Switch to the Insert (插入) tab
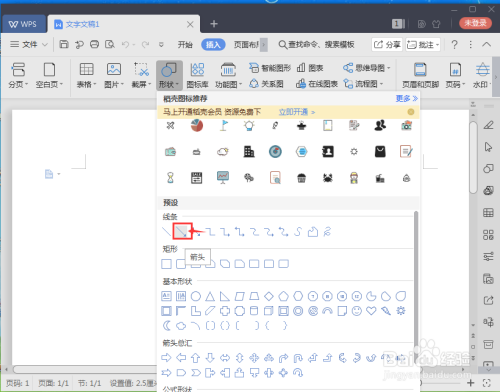Screen dimensions: 500x392 (x=213, y=44)
